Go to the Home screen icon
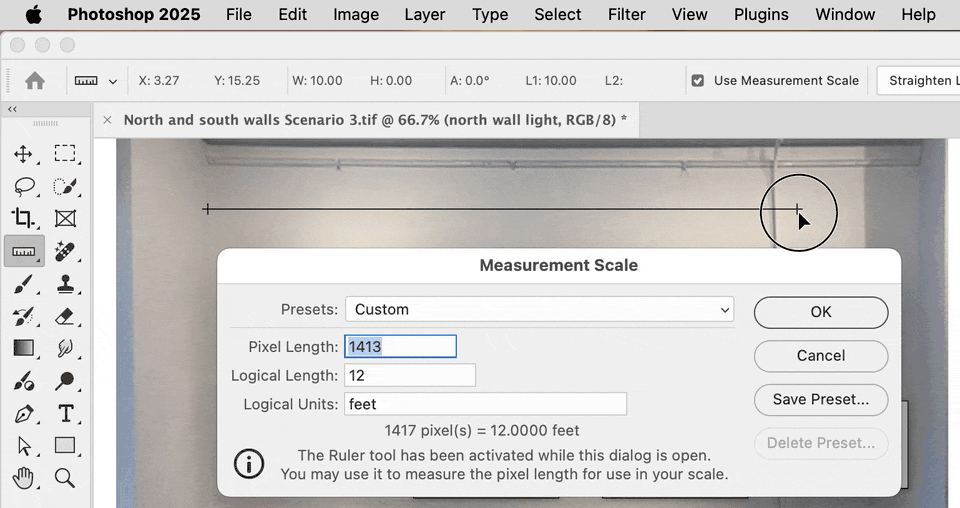Viewport: 960px width, 508px height. (35, 80)
